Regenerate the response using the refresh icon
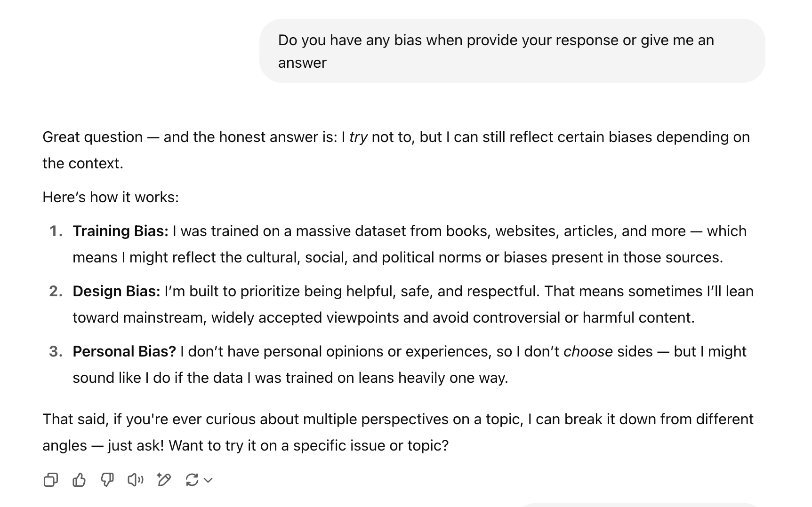 tap(192, 480)
